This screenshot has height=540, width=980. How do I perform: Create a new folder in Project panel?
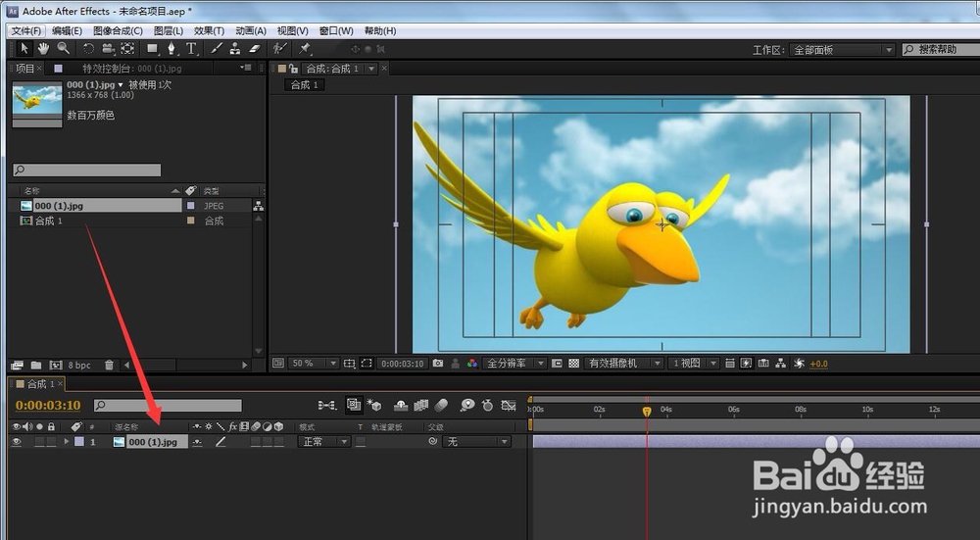point(36,365)
